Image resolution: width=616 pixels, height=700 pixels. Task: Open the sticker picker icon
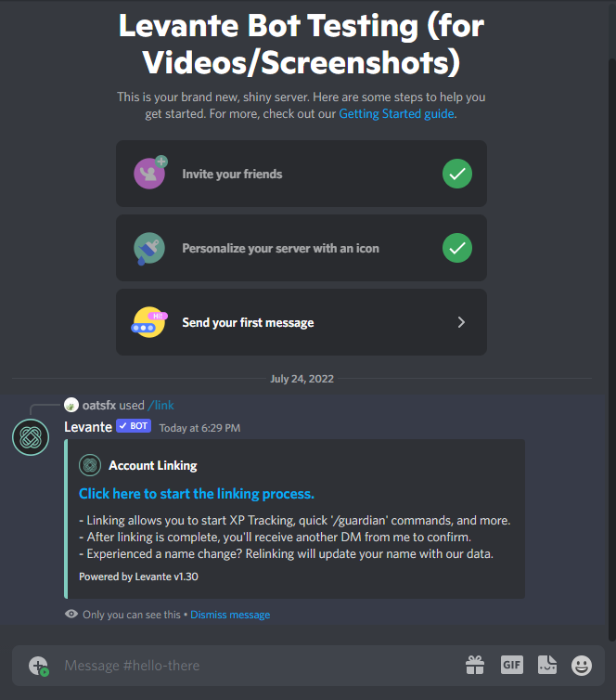(546, 665)
